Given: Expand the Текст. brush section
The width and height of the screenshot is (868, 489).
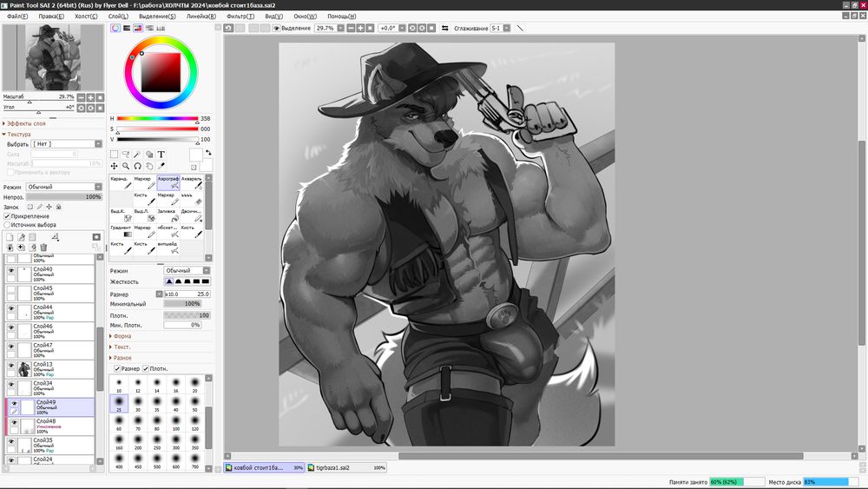Looking at the screenshot, I should [120, 347].
